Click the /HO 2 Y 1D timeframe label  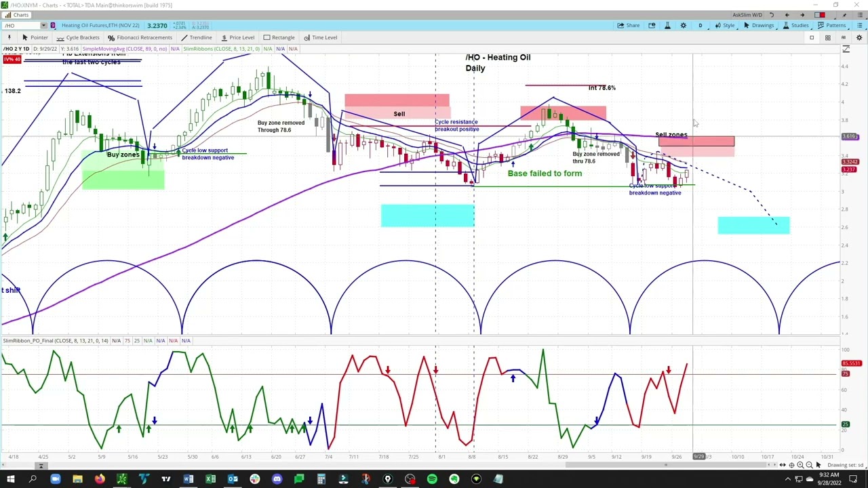(x=16, y=49)
